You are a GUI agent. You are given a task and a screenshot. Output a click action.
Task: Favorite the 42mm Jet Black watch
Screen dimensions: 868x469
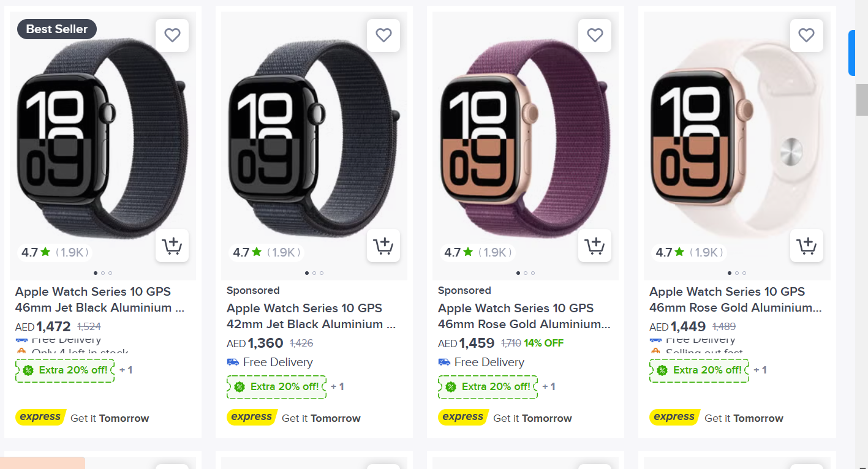click(383, 36)
